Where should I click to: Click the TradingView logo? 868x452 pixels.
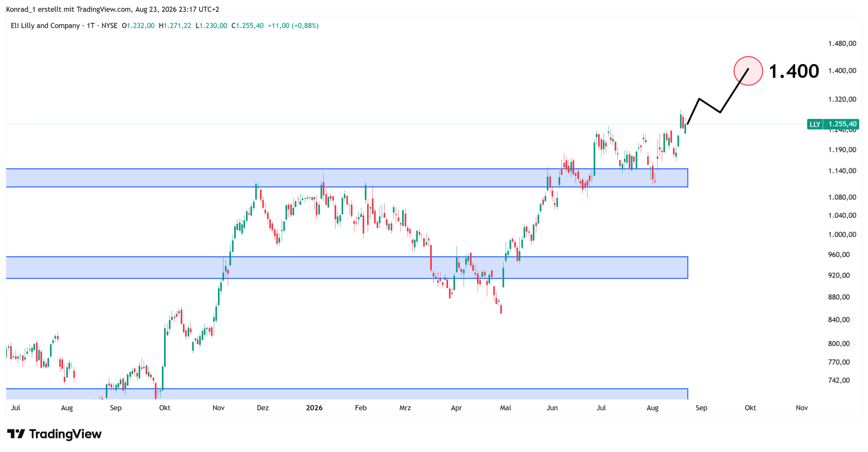[54, 434]
